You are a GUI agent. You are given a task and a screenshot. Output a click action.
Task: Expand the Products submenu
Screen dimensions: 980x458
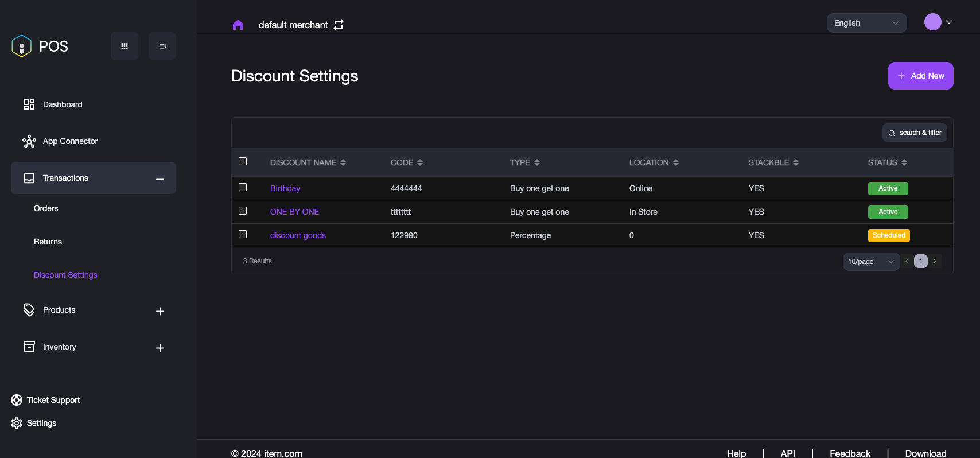[x=160, y=311]
